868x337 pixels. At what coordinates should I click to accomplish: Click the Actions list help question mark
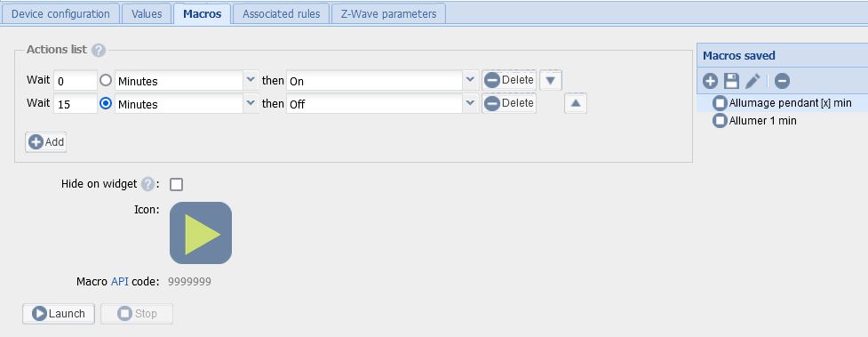(98, 51)
